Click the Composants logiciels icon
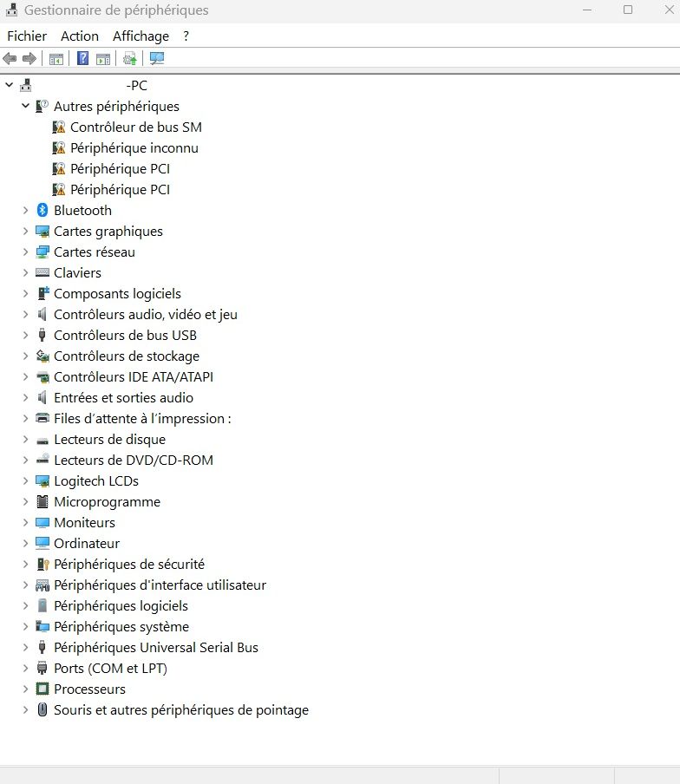This screenshot has height=784, width=680. [x=43, y=293]
